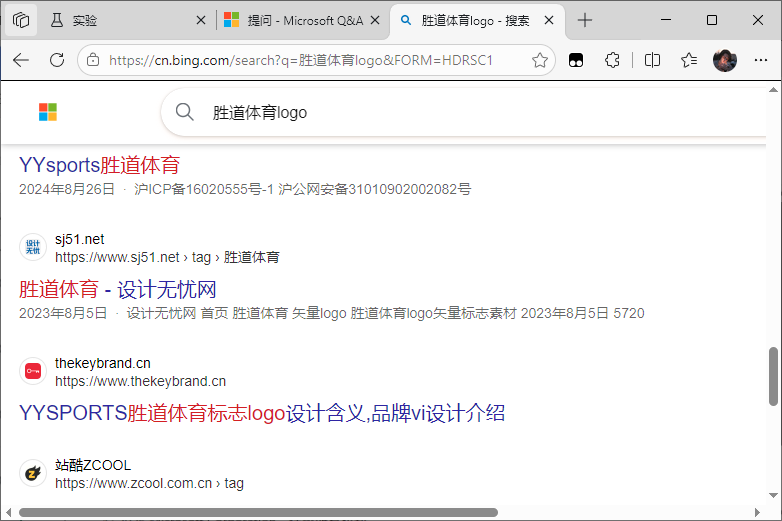This screenshot has height=521, width=782.
Task: Minimize the browser window
Action: [666, 20]
